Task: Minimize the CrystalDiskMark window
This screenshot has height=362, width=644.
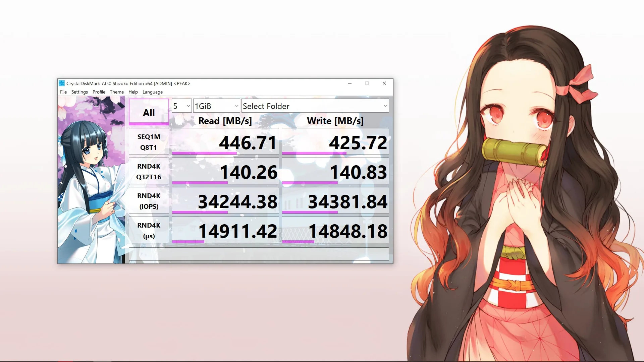Action: 350,83
